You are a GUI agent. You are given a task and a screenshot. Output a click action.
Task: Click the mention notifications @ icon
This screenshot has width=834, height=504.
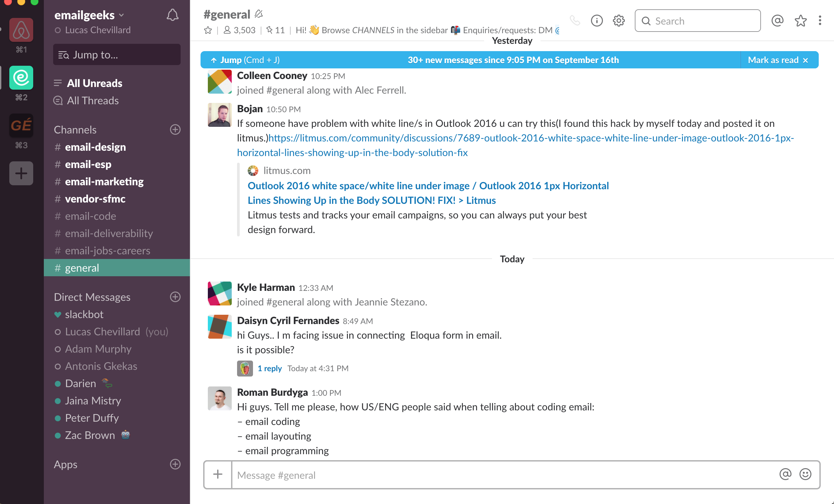point(778,20)
